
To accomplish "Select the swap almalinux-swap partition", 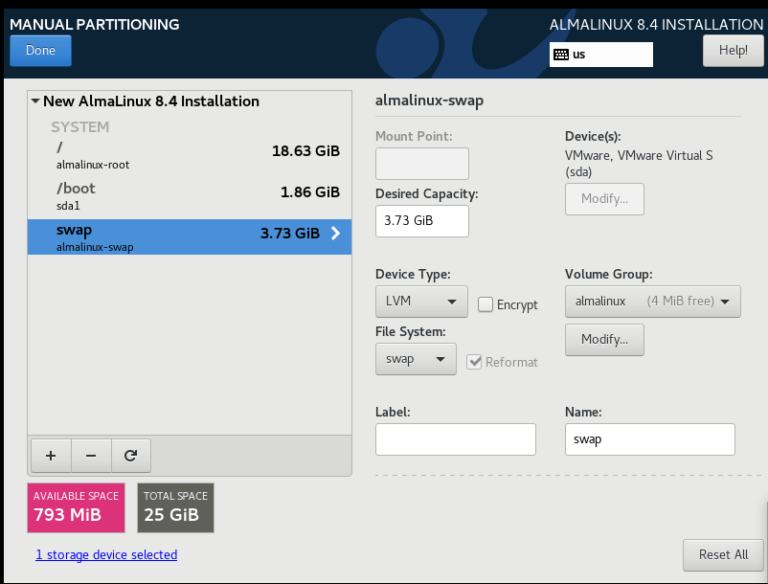I will (190, 237).
